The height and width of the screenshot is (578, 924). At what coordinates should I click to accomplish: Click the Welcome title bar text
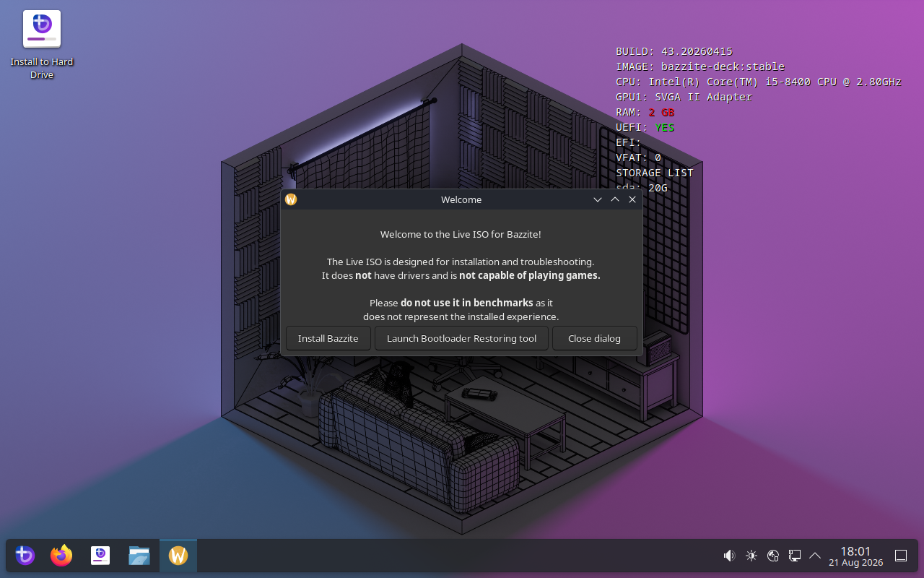461,199
